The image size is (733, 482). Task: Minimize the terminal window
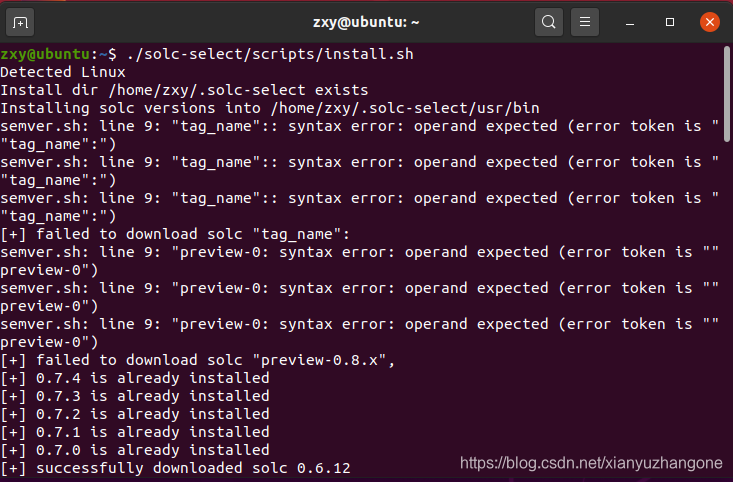[630, 22]
